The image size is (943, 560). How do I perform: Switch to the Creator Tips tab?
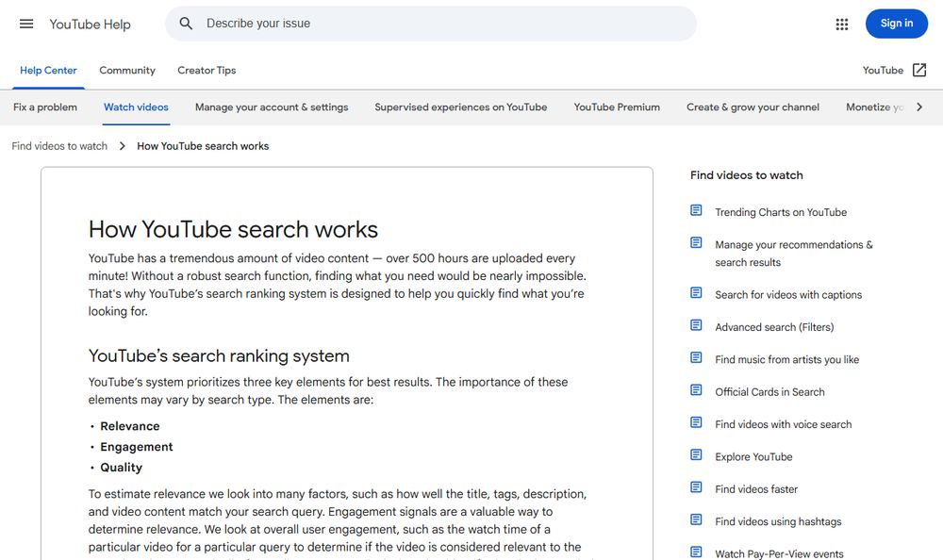pos(207,71)
